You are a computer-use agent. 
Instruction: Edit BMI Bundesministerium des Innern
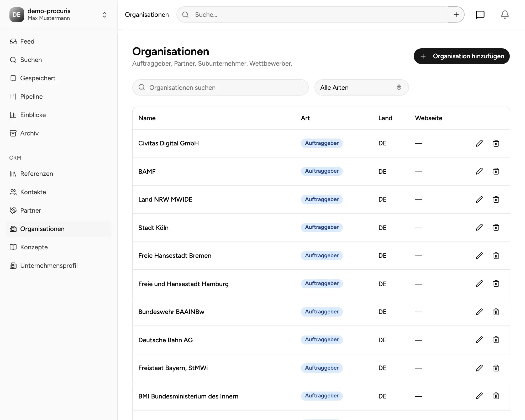point(479,396)
